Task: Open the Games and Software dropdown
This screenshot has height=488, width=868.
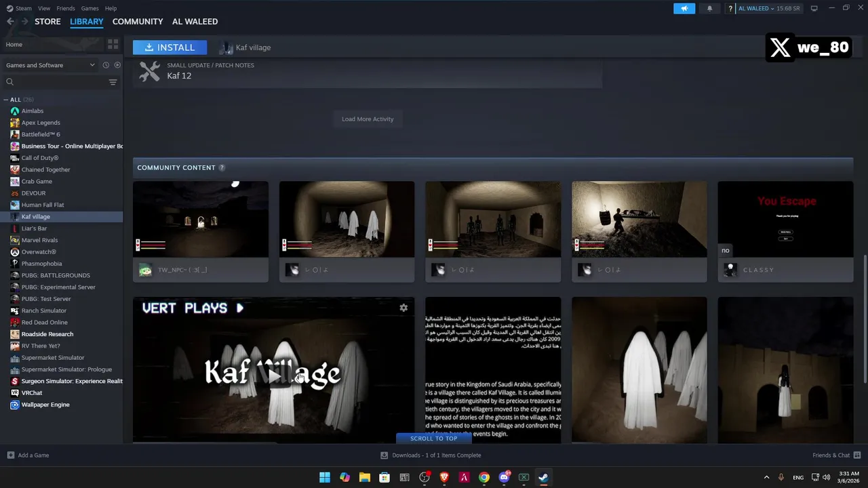Action: [51, 65]
